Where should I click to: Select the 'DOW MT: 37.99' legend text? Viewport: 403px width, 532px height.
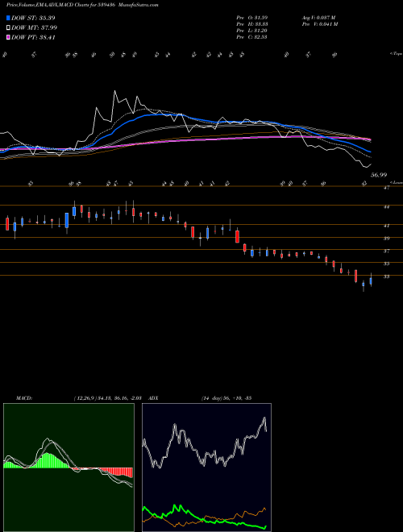[x=35, y=28]
